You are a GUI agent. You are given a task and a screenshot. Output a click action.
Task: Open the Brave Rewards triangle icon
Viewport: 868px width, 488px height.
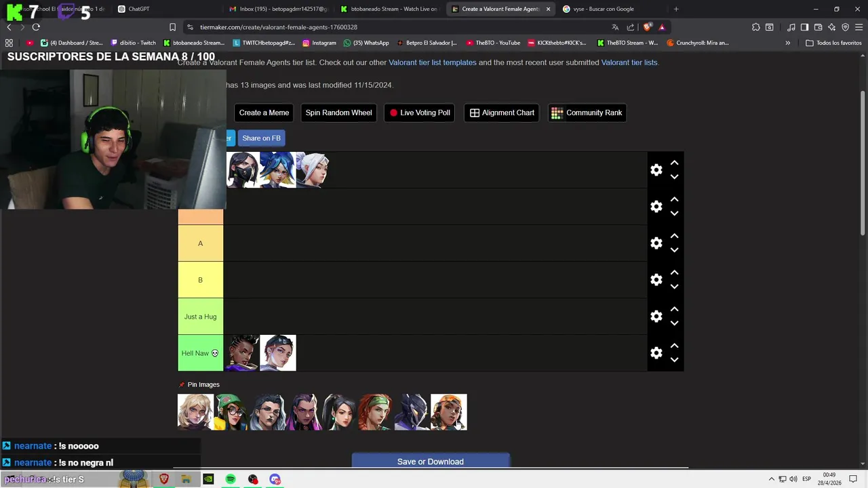(662, 27)
